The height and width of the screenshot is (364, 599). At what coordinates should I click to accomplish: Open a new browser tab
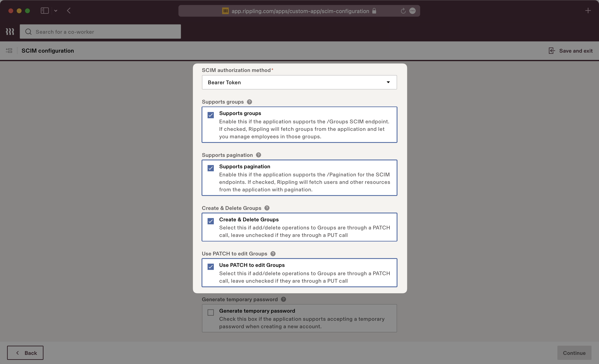point(588,10)
